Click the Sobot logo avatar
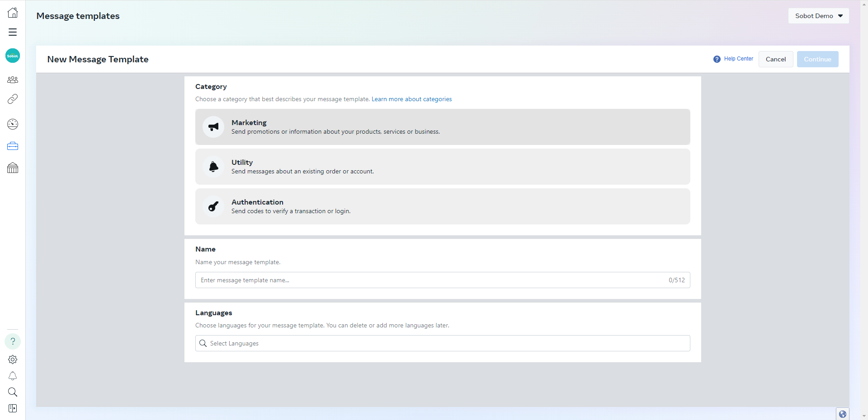Image resolution: width=868 pixels, height=420 pixels. click(x=13, y=56)
